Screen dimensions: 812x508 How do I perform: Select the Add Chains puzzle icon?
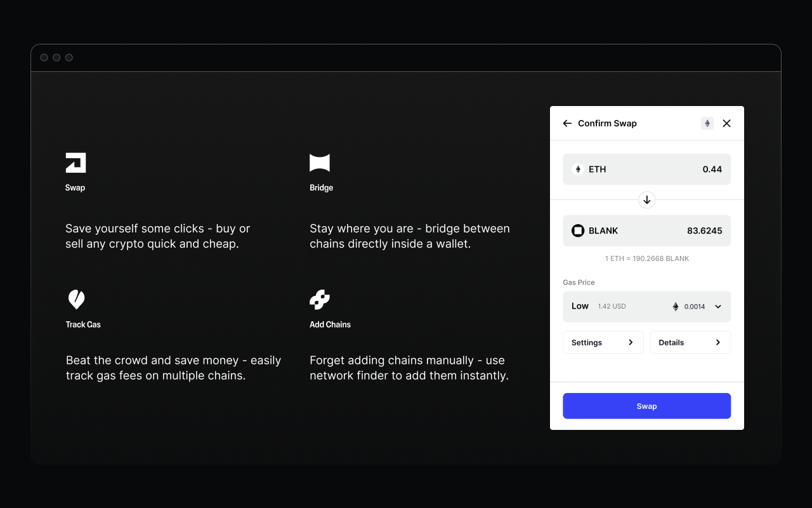click(x=319, y=299)
